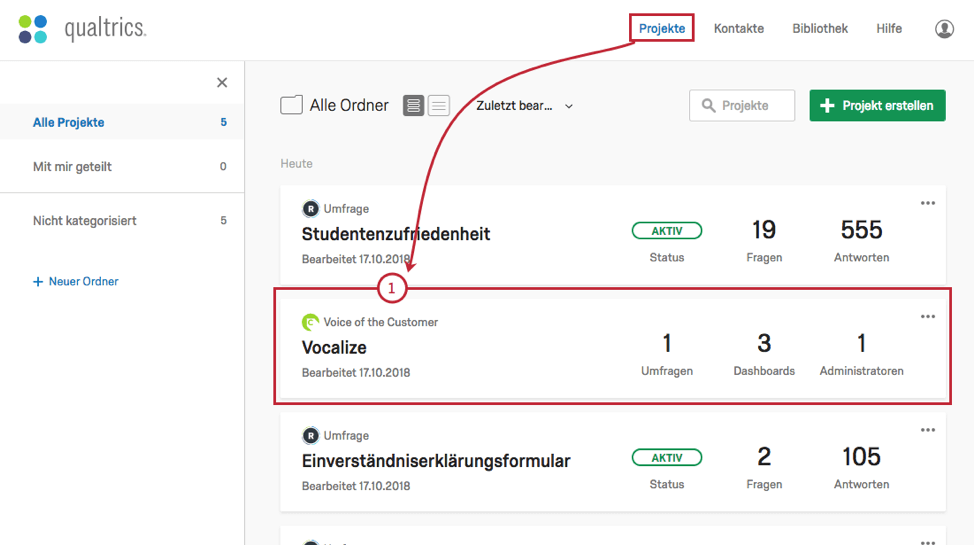974x545 pixels.
Task: Click the plus icon beside Neuer Ordner
Action: tap(38, 282)
